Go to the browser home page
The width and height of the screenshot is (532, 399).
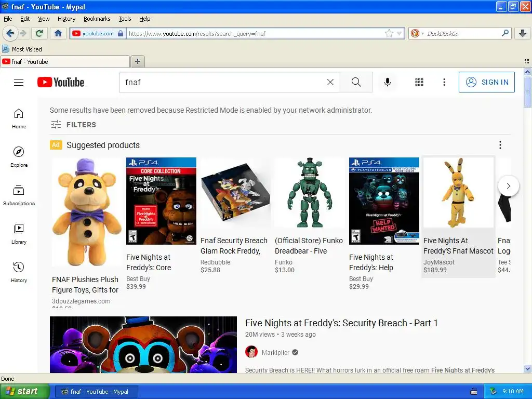pos(58,33)
